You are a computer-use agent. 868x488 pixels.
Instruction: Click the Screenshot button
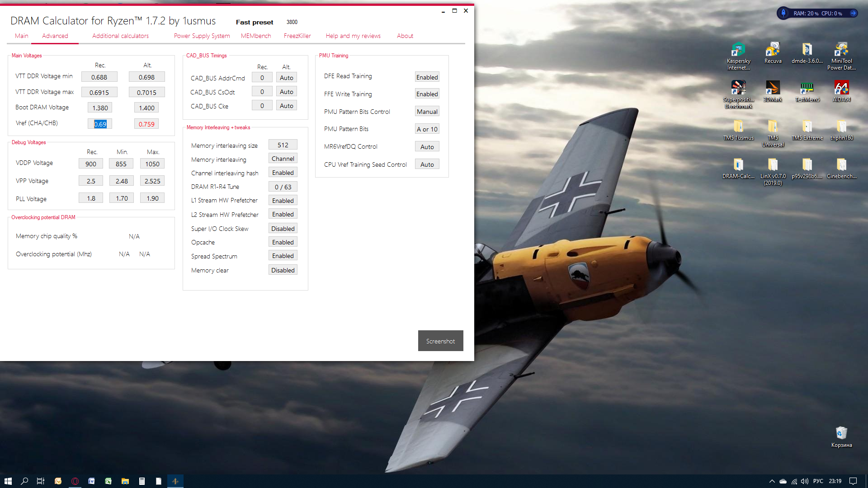[440, 341]
